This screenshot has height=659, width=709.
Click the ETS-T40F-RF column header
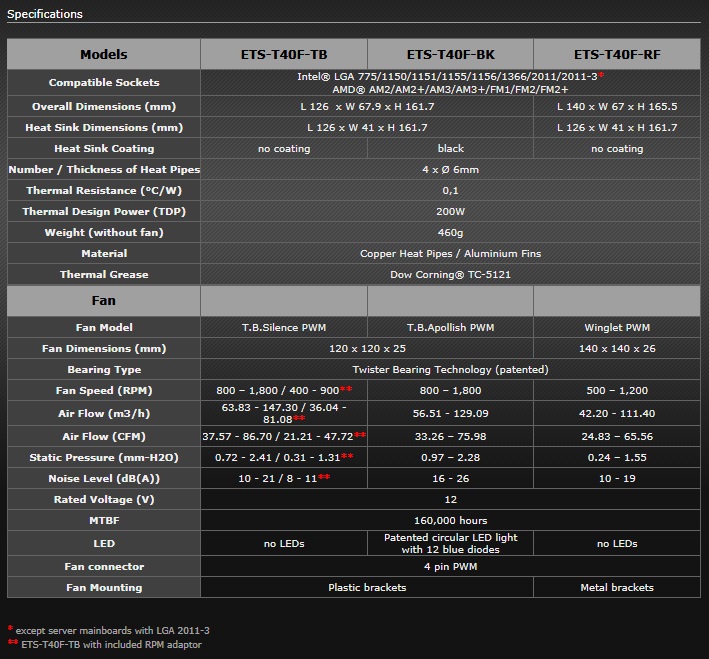[x=617, y=54]
